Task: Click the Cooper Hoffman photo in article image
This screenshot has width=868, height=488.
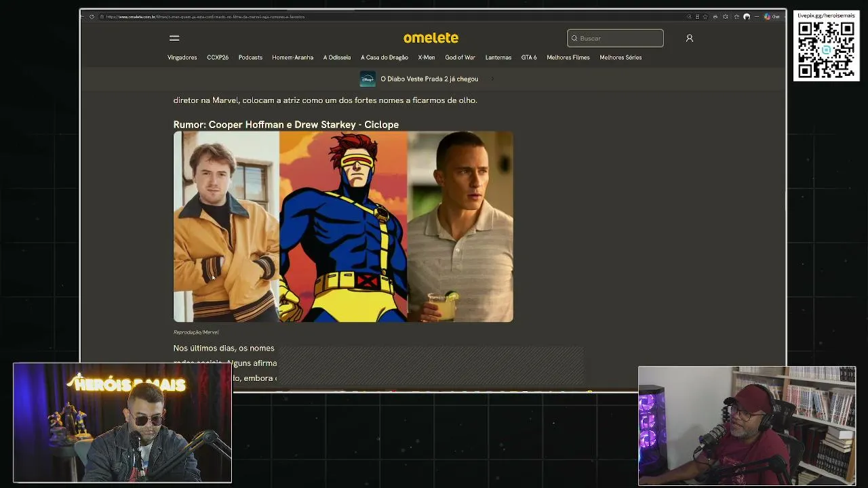Action: pos(226,226)
